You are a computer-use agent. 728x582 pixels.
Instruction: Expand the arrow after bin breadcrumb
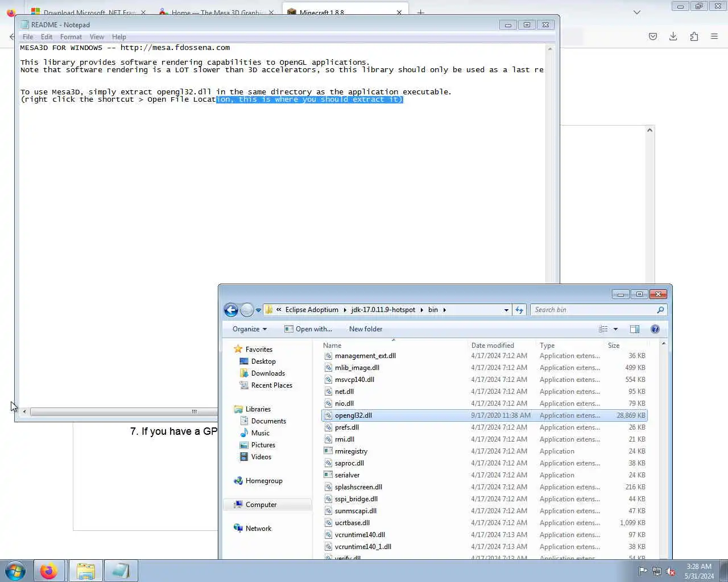pyautogui.click(x=445, y=310)
